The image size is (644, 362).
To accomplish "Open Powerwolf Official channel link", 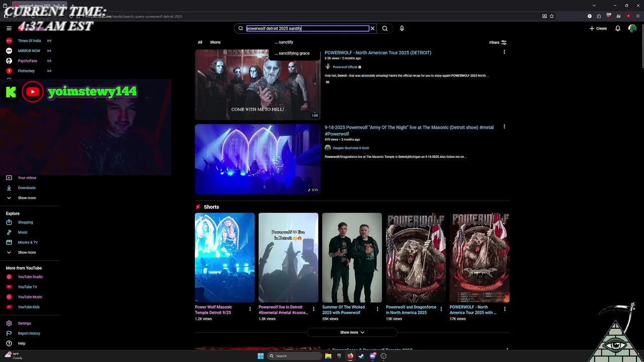I will 345,67.
